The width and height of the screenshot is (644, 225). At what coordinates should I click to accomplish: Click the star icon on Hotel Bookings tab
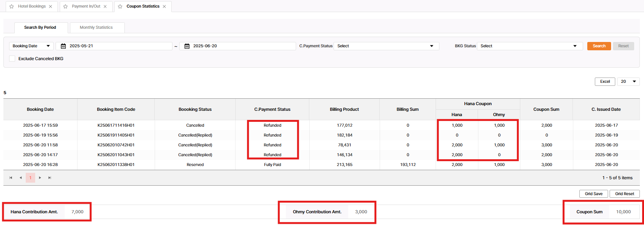12,6
